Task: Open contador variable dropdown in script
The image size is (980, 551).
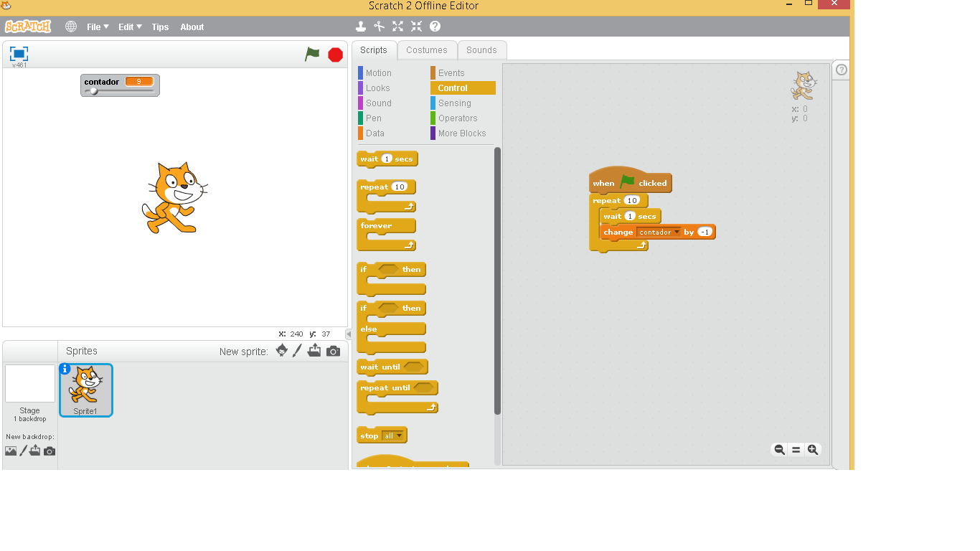Action: (x=676, y=232)
